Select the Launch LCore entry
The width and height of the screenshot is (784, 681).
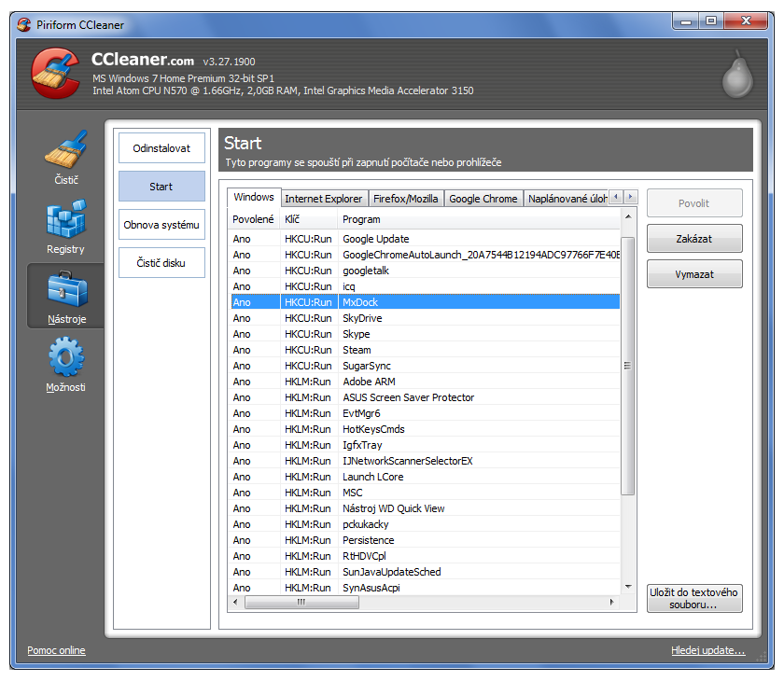click(425, 477)
